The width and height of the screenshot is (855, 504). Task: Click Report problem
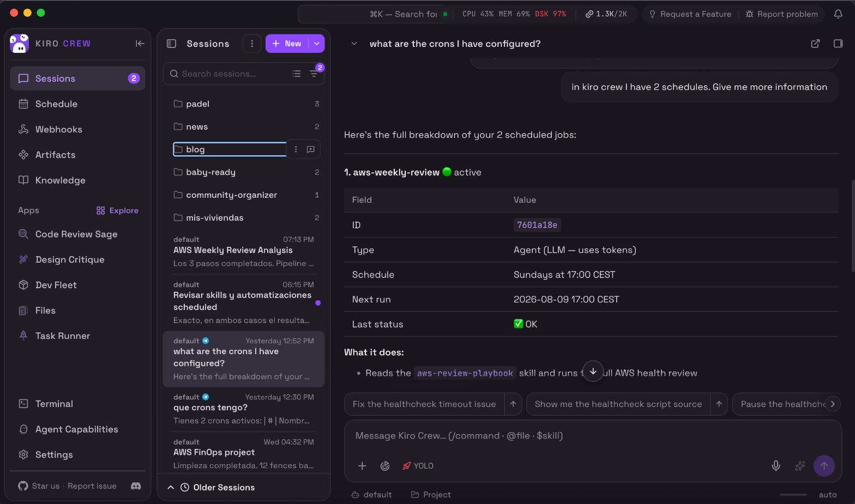[782, 14]
